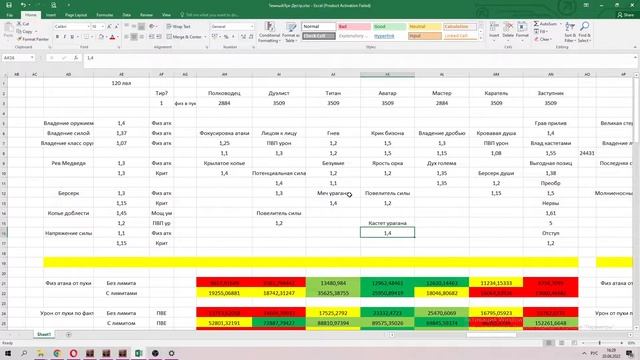Click the formula bar showing 1,4

click(x=359, y=58)
